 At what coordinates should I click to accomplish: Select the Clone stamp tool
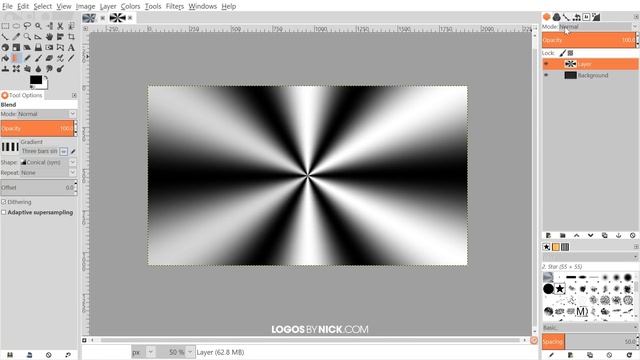click(5, 69)
